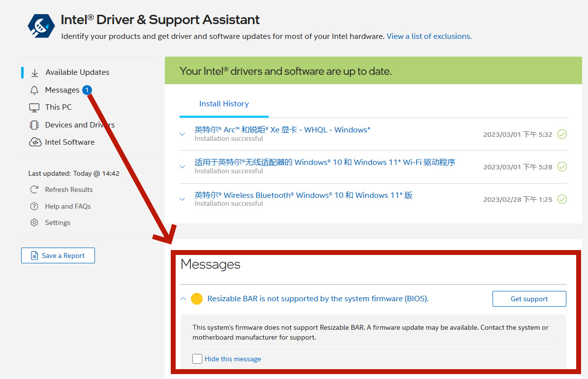
Task: Open Settings via the gear icon
Action: click(x=34, y=222)
